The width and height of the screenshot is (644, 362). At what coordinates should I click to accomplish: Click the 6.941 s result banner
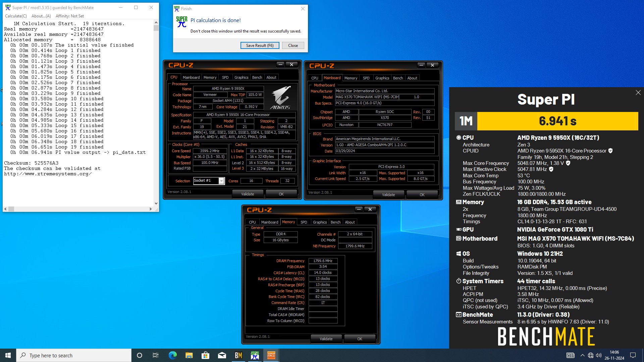(x=557, y=121)
